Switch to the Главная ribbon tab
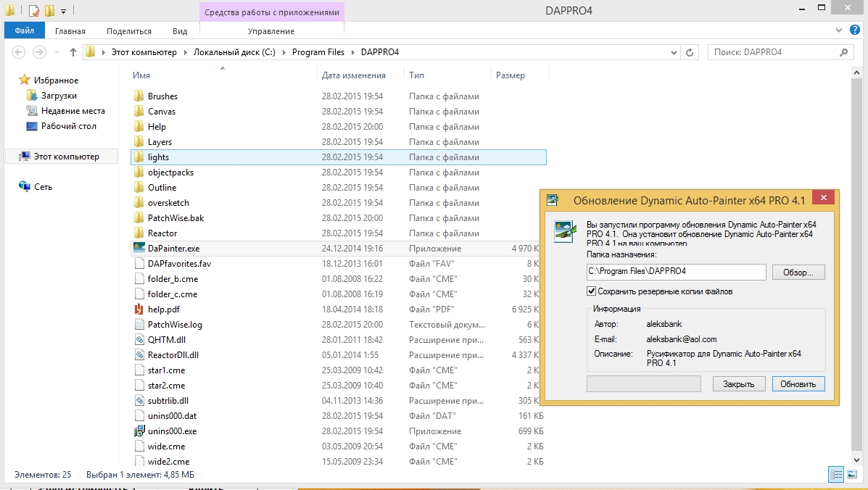The image size is (868, 490). tap(70, 31)
